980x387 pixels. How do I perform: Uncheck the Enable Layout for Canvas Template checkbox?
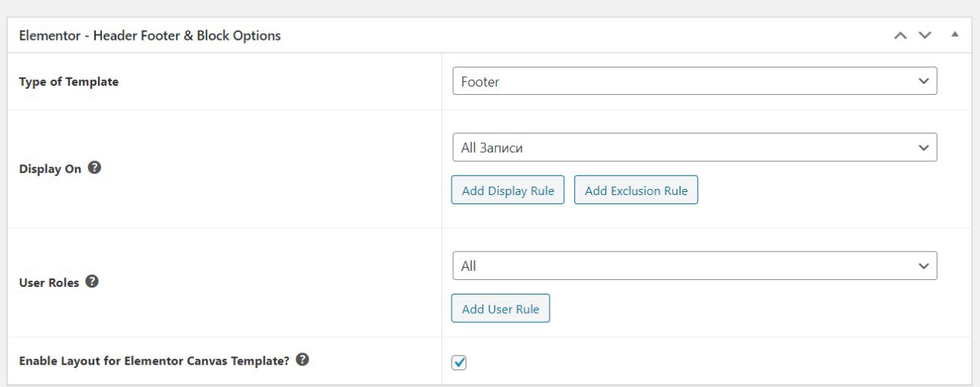coord(459,363)
